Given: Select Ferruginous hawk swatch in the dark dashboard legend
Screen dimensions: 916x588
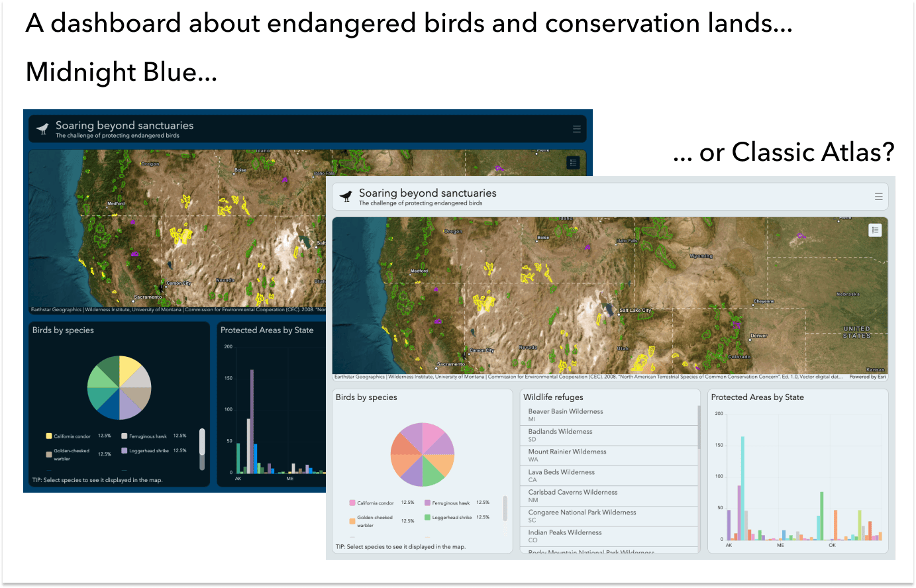Looking at the screenshot, I should 125,436.
